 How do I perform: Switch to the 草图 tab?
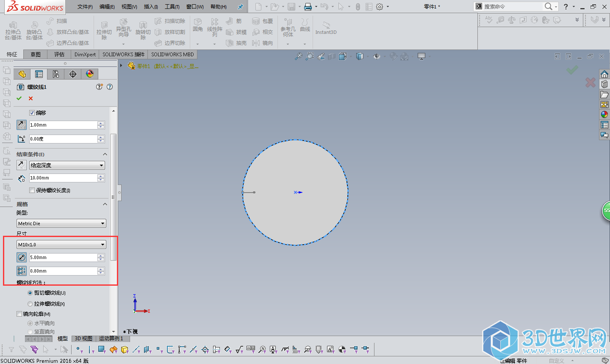click(36, 54)
